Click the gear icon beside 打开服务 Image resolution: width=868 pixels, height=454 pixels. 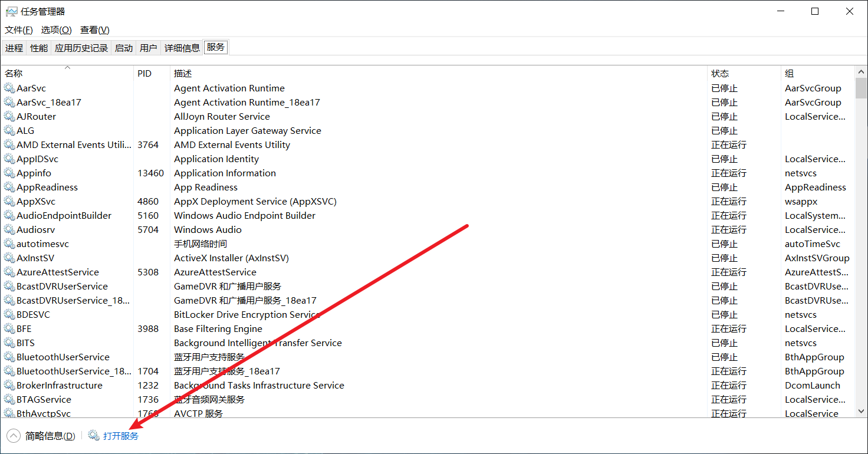tap(94, 436)
